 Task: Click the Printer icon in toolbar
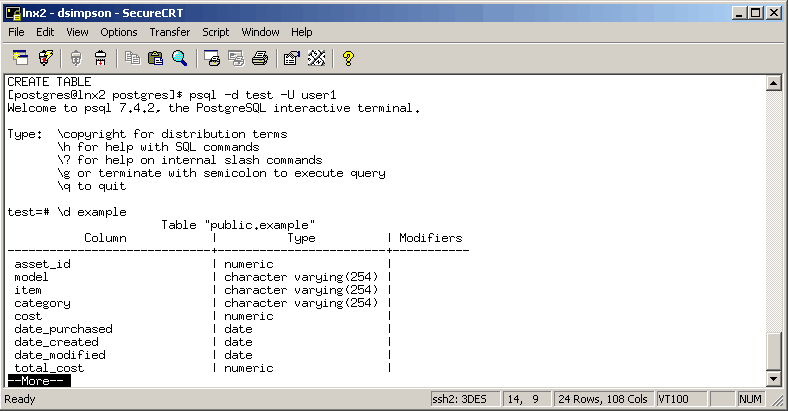point(260,58)
